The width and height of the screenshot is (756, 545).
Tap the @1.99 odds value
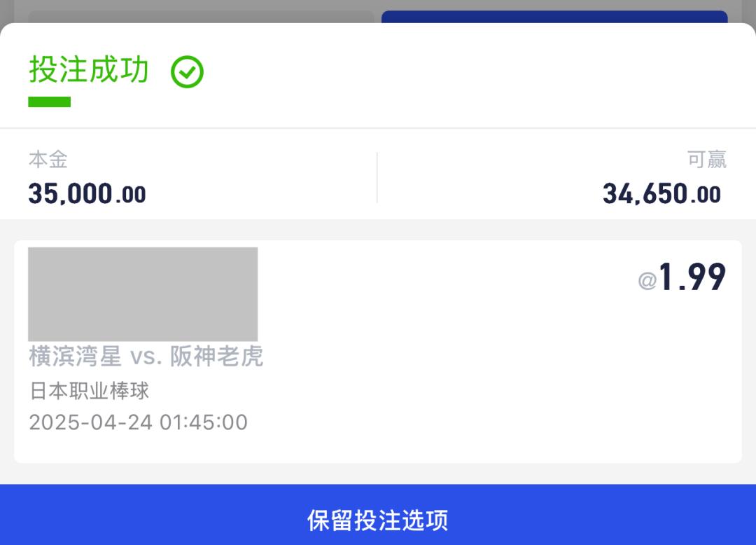click(x=682, y=277)
